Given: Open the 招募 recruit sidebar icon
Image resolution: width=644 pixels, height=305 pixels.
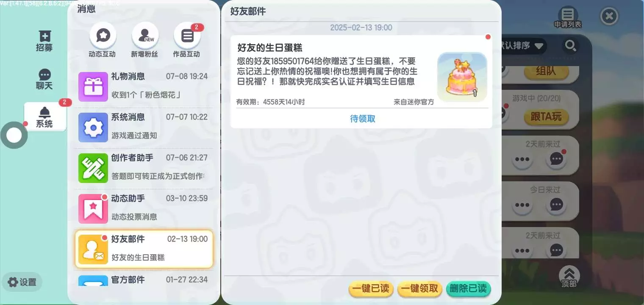Looking at the screenshot, I should tap(44, 41).
